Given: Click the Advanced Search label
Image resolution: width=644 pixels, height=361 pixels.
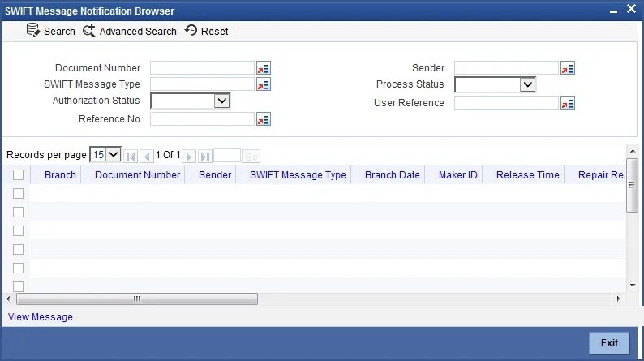Looking at the screenshot, I should click(x=138, y=31).
